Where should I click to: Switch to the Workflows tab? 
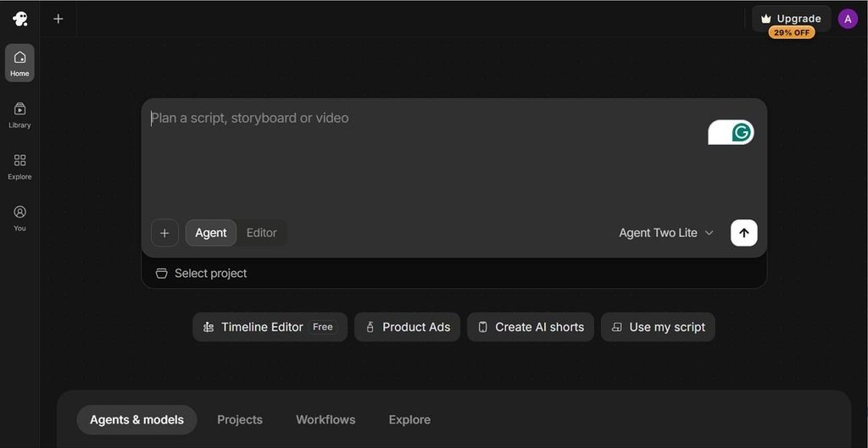pos(325,420)
